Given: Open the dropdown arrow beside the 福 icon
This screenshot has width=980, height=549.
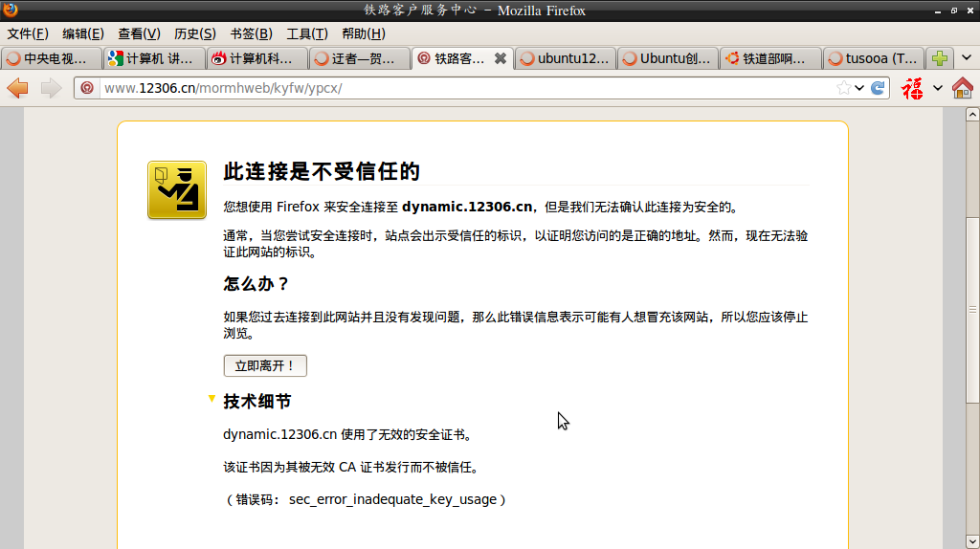Looking at the screenshot, I should click(938, 88).
